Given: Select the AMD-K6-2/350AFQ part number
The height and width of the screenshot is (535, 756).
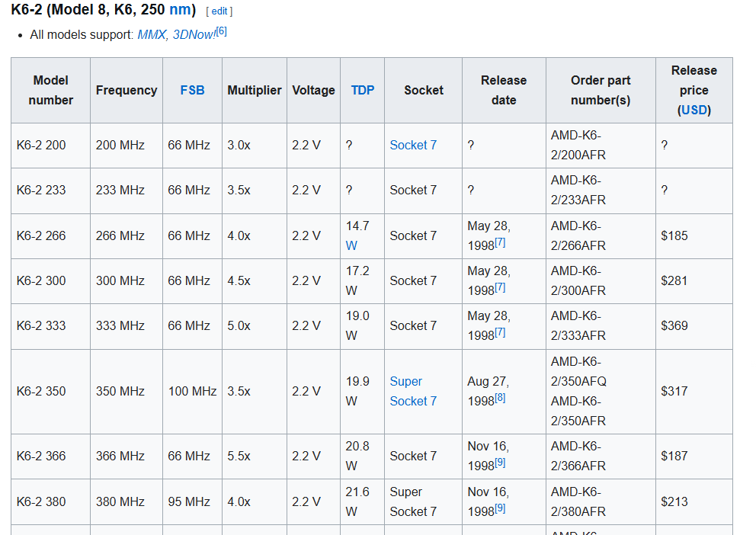Looking at the screenshot, I should (x=578, y=371).
